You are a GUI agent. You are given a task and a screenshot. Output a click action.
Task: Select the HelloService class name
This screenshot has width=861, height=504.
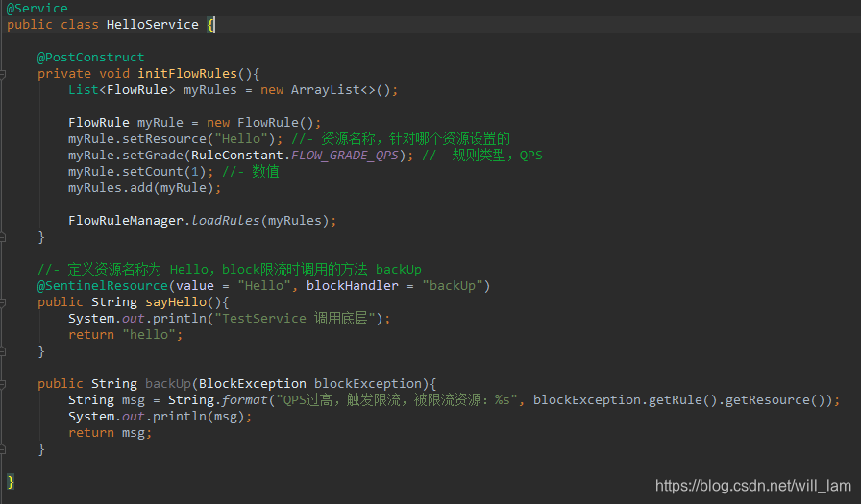point(153,25)
